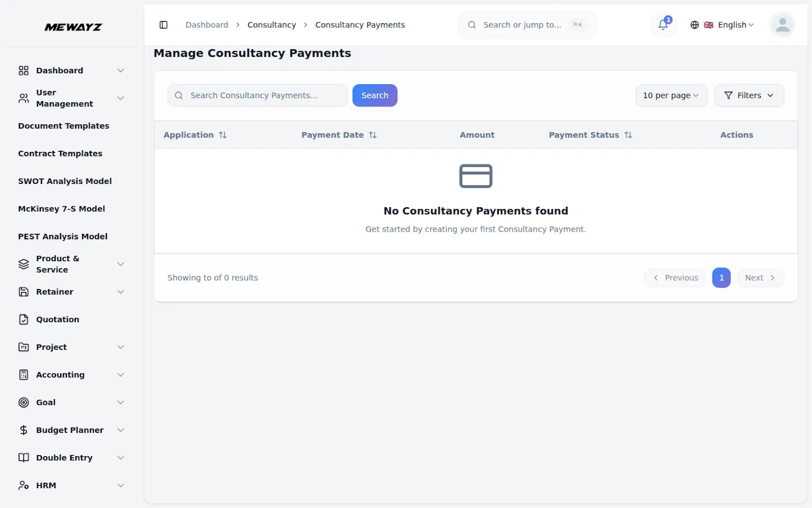Click the Consultancy Payments breadcrumb
This screenshot has width=812, height=508.
coord(360,25)
